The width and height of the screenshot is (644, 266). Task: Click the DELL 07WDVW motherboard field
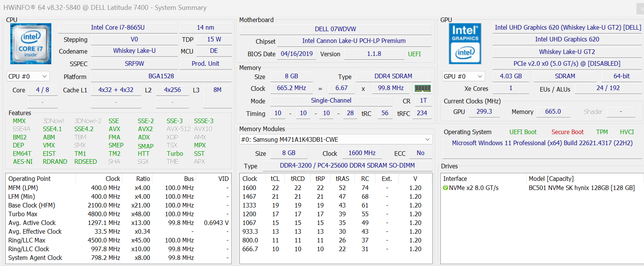tap(335, 29)
